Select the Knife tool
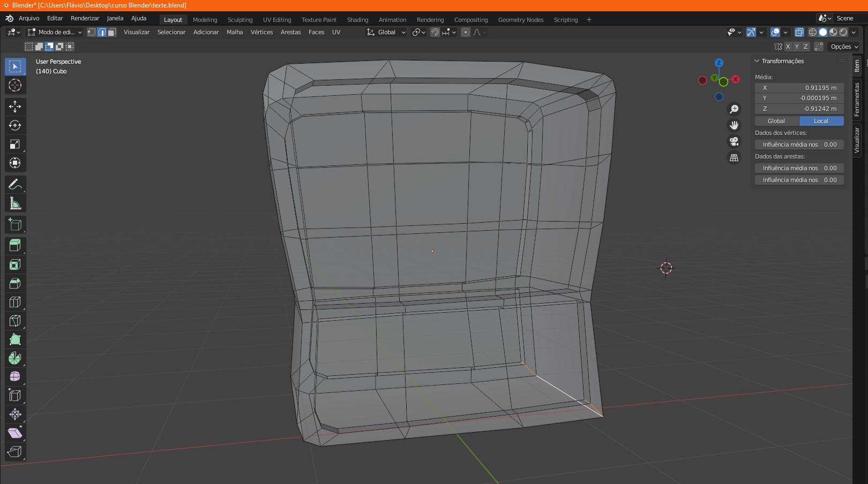The height and width of the screenshot is (484, 868). (x=15, y=321)
